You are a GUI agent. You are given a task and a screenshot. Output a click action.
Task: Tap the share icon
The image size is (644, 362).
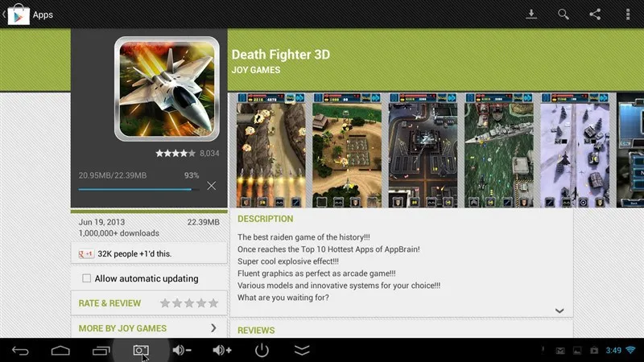pos(595,14)
